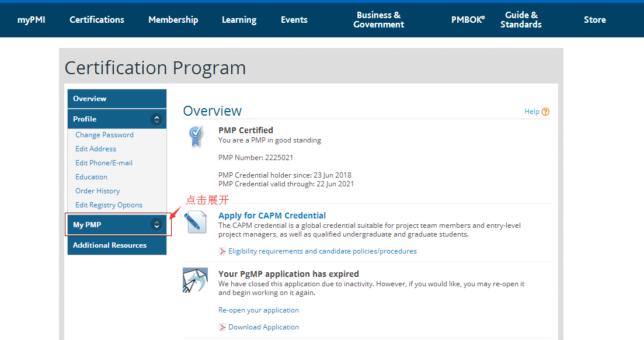
Task: Click the PMP Certified heading
Action: pyautogui.click(x=246, y=130)
